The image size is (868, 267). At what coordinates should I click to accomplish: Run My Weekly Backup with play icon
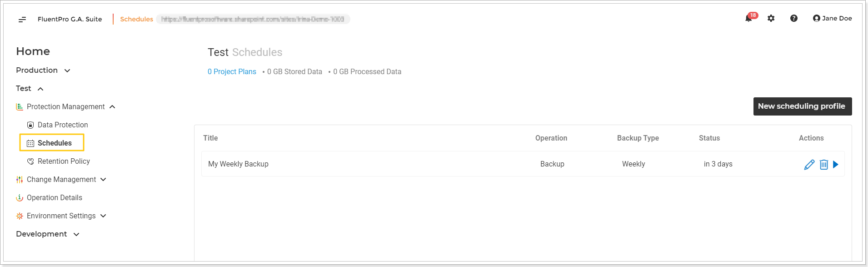(836, 165)
